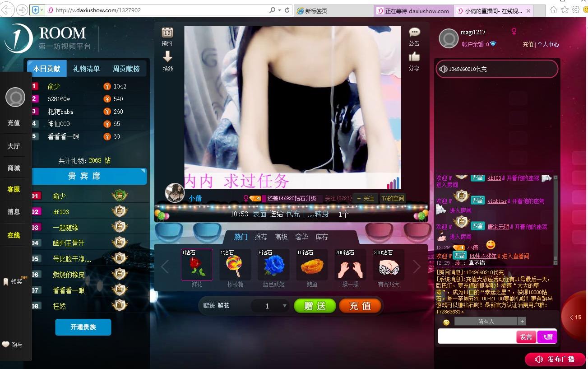Expand the red side panel showing 15

click(x=575, y=317)
